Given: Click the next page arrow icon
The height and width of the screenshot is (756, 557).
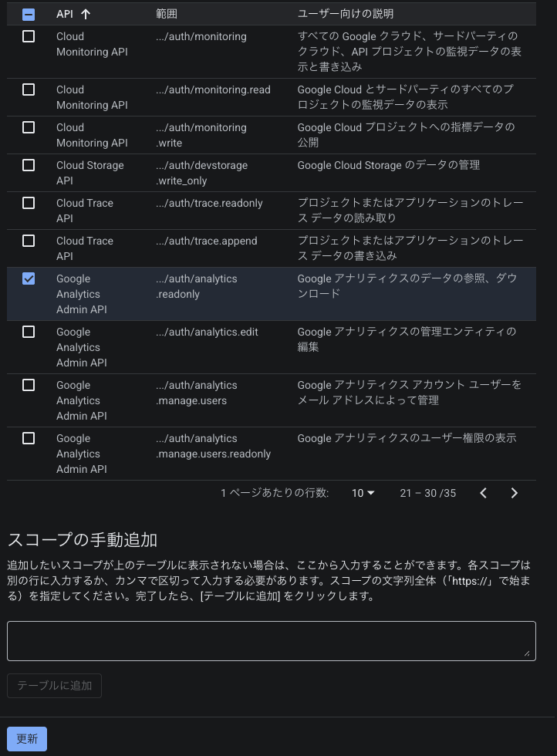Looking at the screenshot, I should [515, 493].
